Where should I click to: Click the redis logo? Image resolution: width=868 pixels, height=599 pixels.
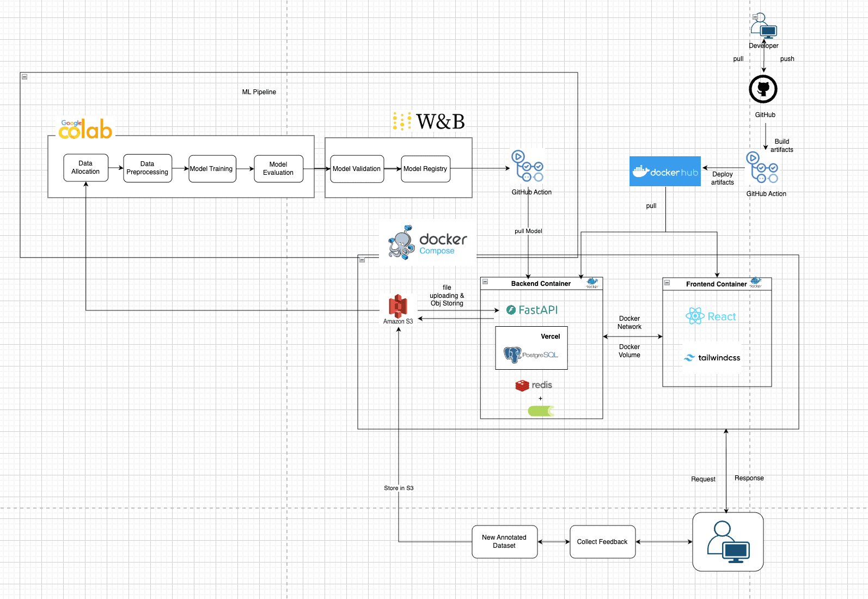[534, 385]
